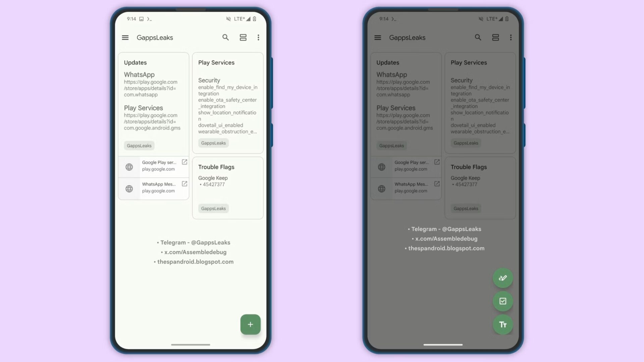Select the grid/layout view icon
Image resolution: width=644 pixels, height=362 pixels.
(x=243, y=37)
